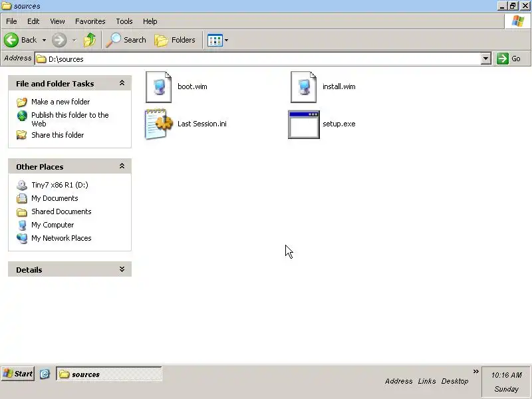
Task: Click the Last Session.ini file name
Action: coord(202,124)
